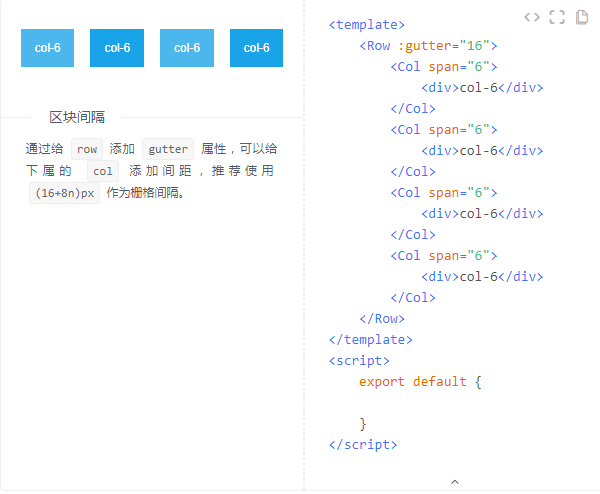Click the show-code angle brackets icon
600x494 pixels.
[532, 17]
